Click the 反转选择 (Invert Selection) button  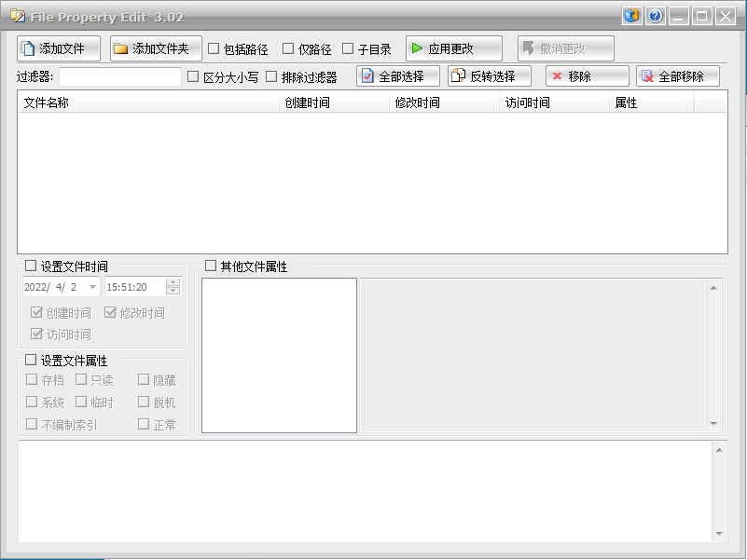pos(490,76)
